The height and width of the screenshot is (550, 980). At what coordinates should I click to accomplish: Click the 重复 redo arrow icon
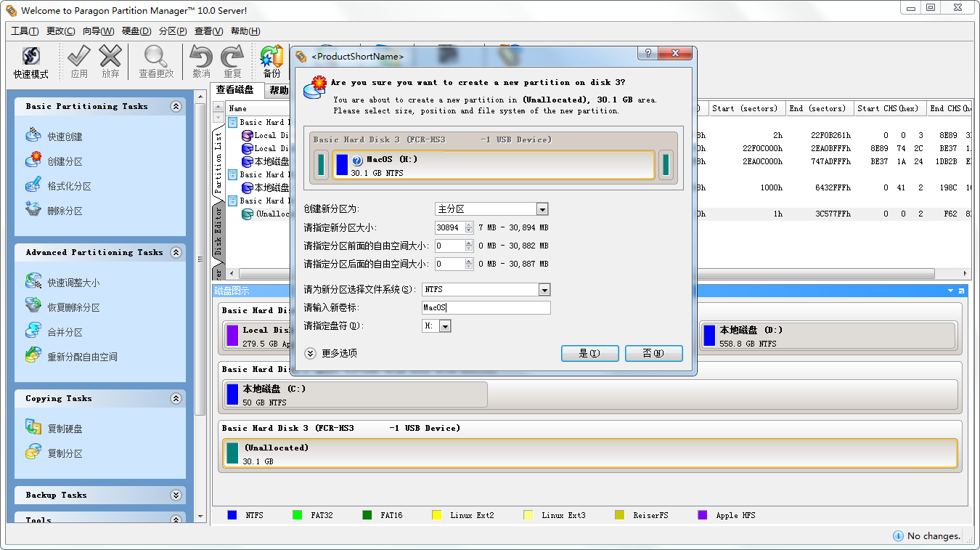tap(232, 56)
